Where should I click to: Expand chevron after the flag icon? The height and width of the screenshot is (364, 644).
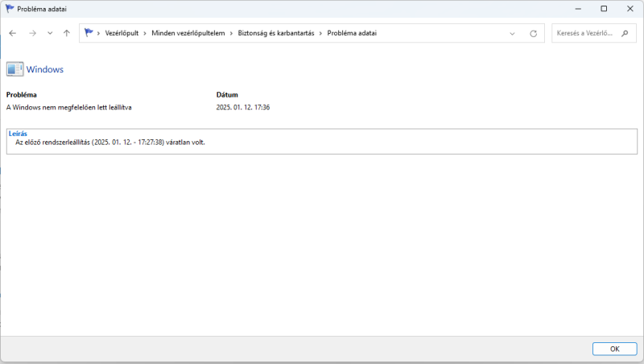(x=98, y=33)
